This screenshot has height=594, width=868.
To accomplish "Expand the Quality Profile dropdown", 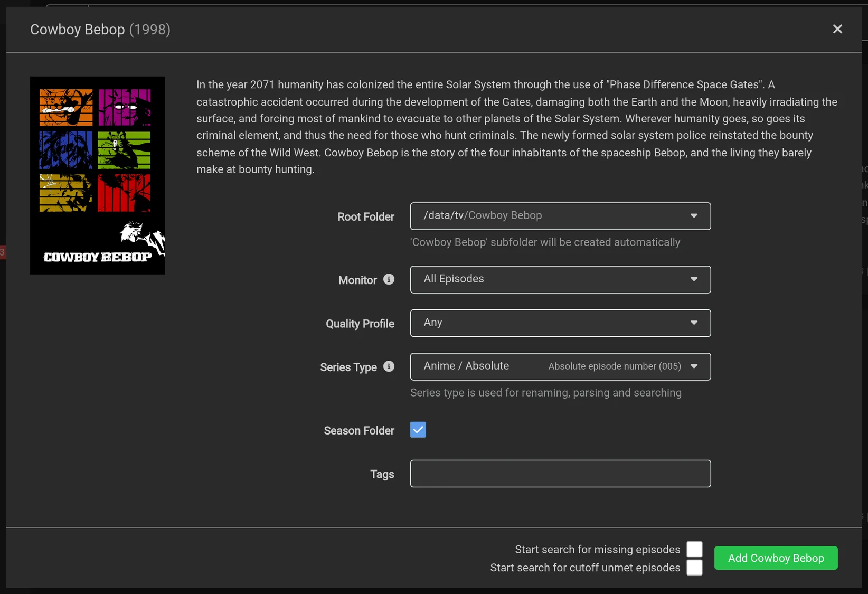I will pos(560,323).
